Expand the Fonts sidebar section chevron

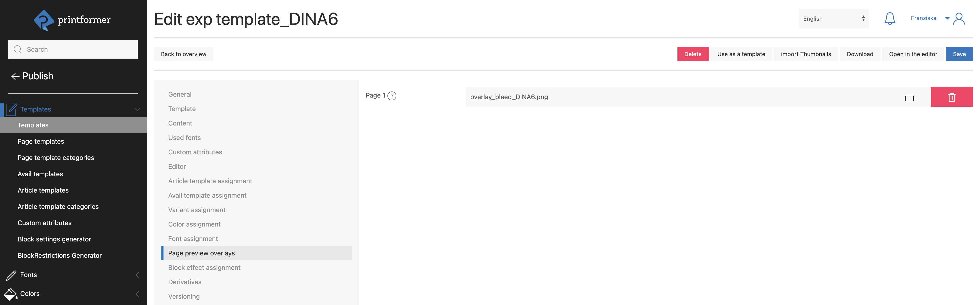tap(137, 275)
